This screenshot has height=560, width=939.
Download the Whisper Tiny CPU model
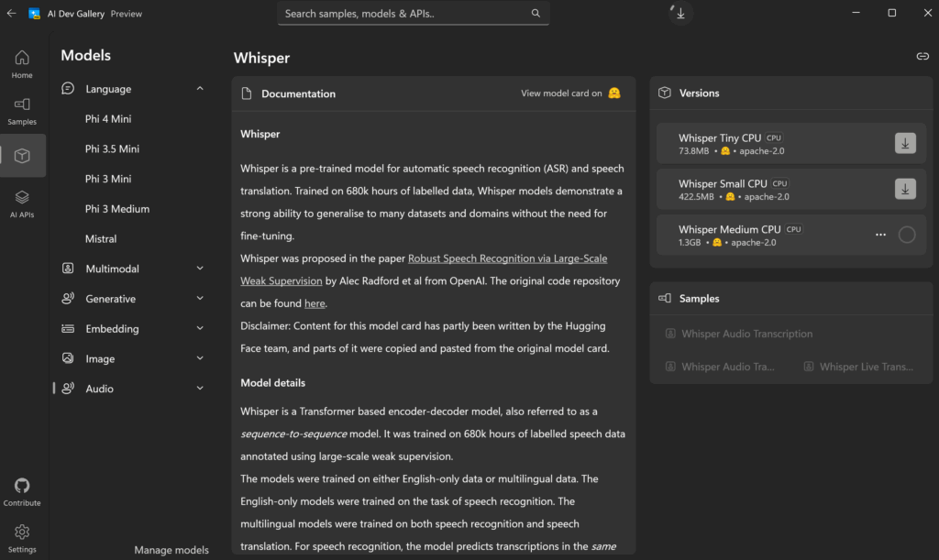(905, 143)
